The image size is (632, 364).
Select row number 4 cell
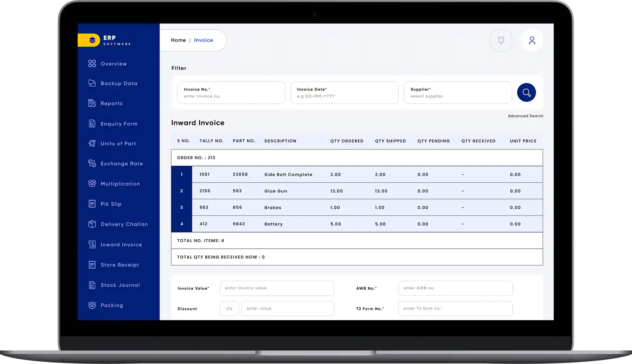tap(182, 224)
